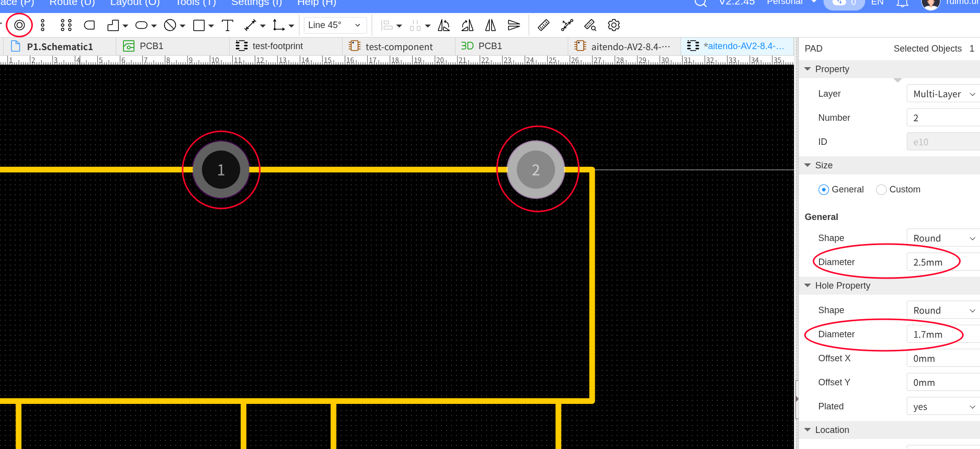Select the origin coordinate axis tool

278,25
